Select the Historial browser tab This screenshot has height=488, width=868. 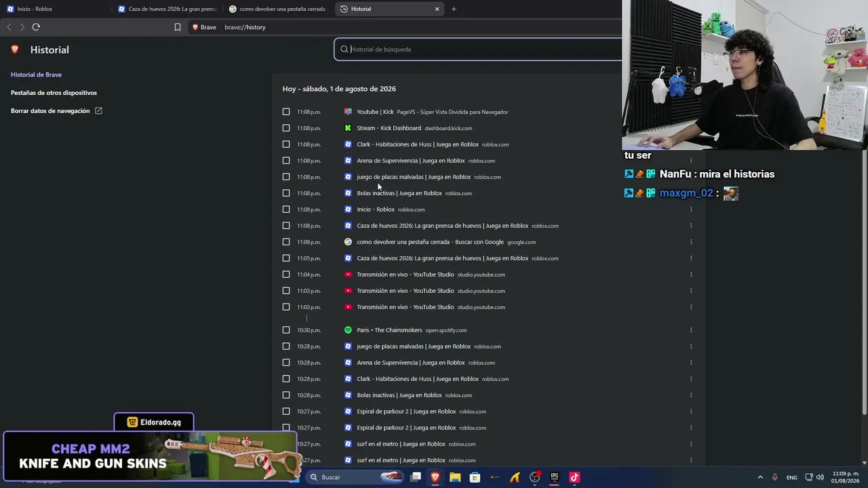390,9
